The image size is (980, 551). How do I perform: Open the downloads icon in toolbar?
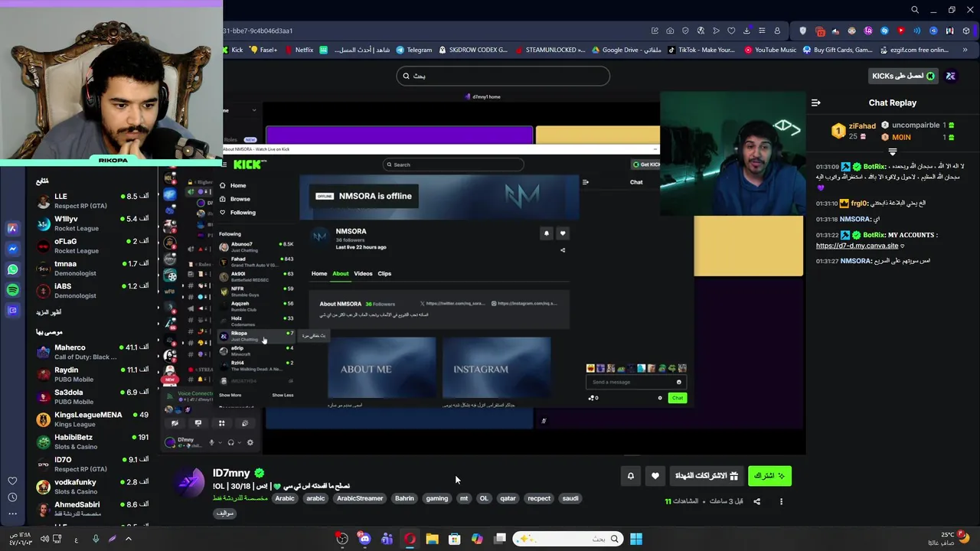[x=746, y=31]
